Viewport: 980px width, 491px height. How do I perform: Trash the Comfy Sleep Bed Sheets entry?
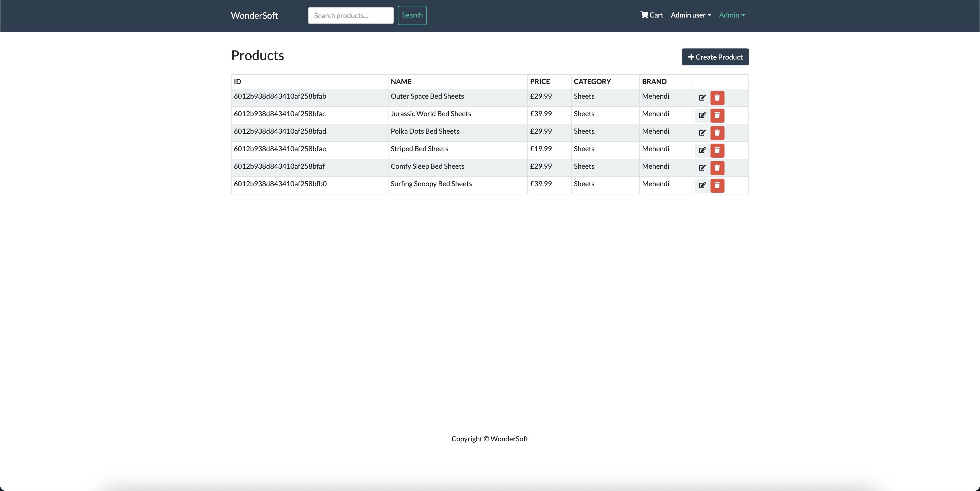coord(717,168)
